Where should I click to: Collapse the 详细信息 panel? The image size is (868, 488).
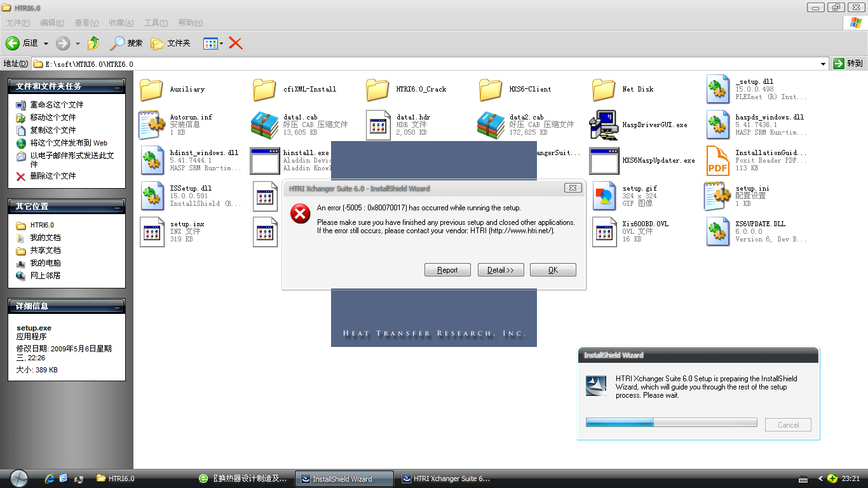coord(118,306)
